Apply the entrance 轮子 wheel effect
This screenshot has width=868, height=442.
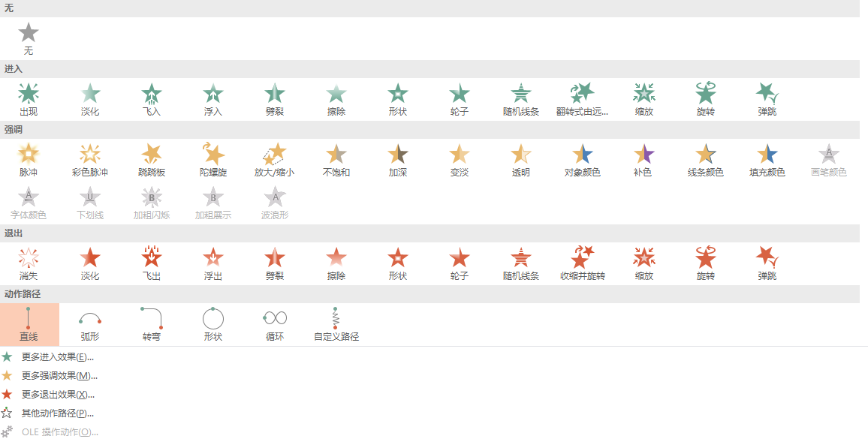459,100
